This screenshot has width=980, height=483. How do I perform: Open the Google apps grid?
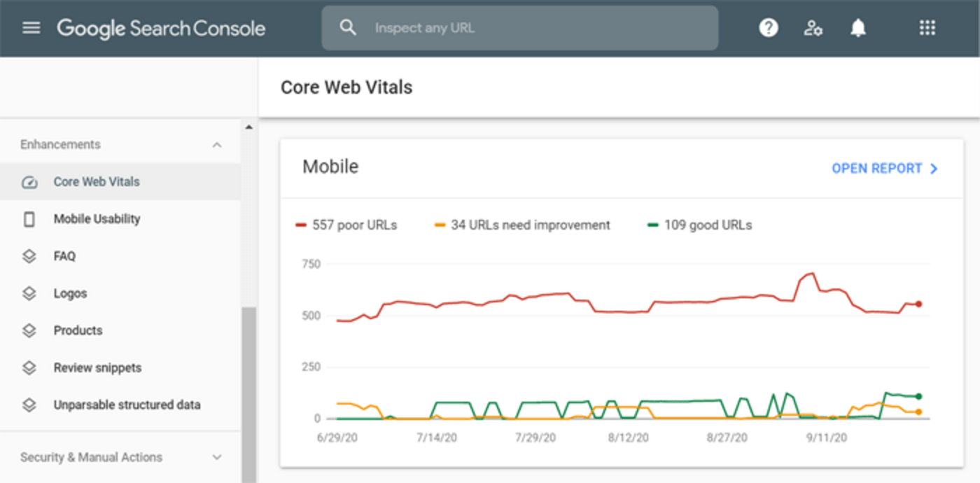(927, 28)
